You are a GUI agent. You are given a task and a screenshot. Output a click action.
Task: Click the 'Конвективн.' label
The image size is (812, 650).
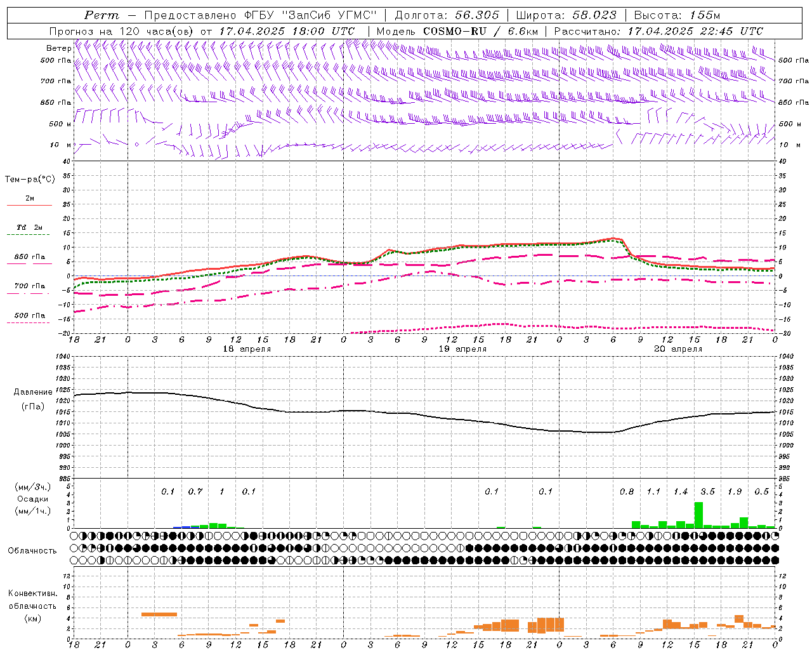coord(32,594)
